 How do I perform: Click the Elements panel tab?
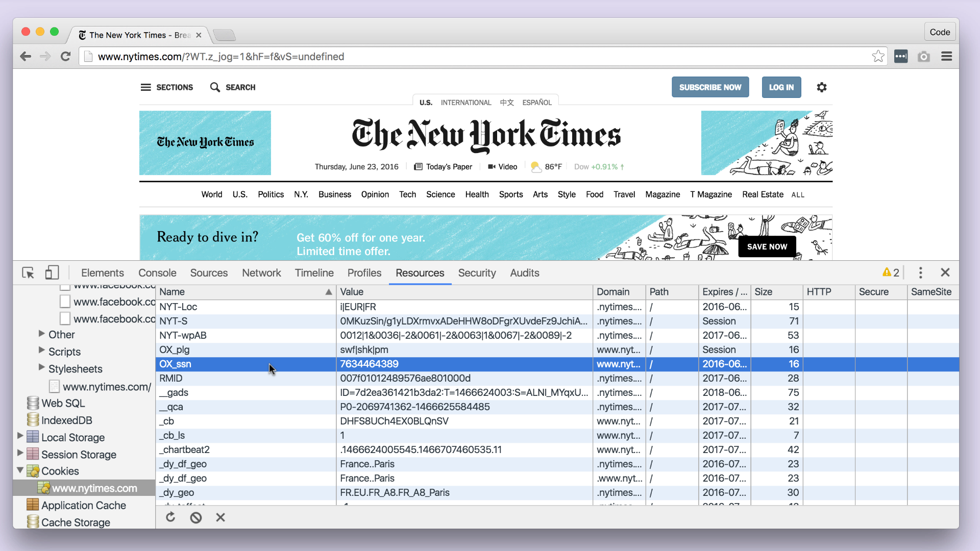tap(102, 272)
